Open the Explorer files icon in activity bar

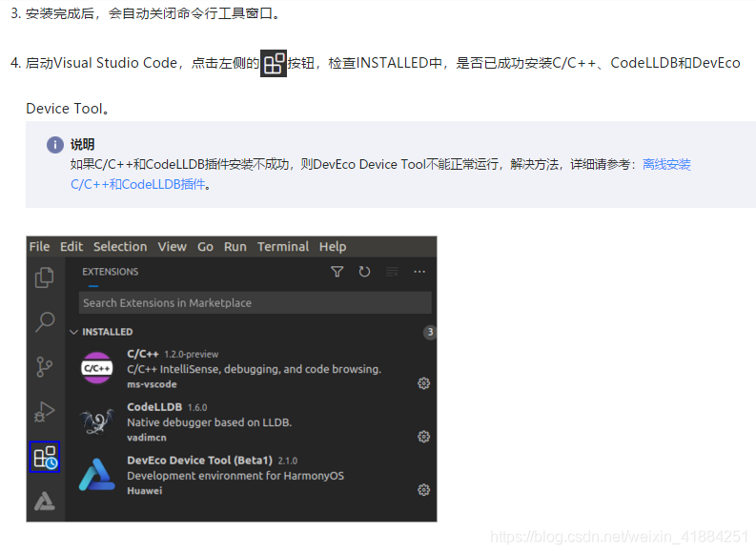click(45, 277)
